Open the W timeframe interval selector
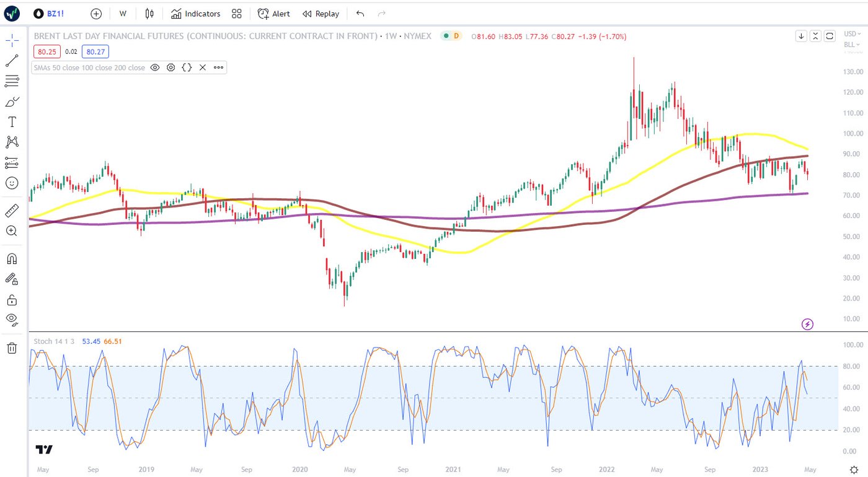Screen dimensions: 868x477 coord(123,14)
